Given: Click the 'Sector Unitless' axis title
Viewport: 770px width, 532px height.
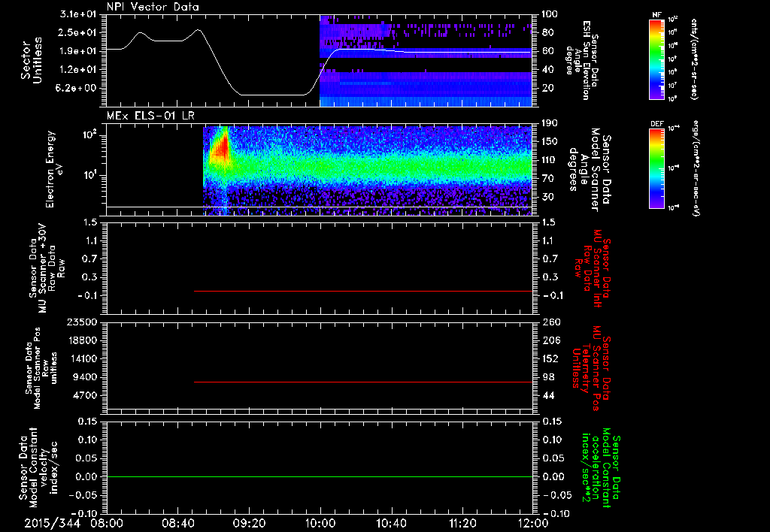Looking at the screenshot, I should 31,60.
